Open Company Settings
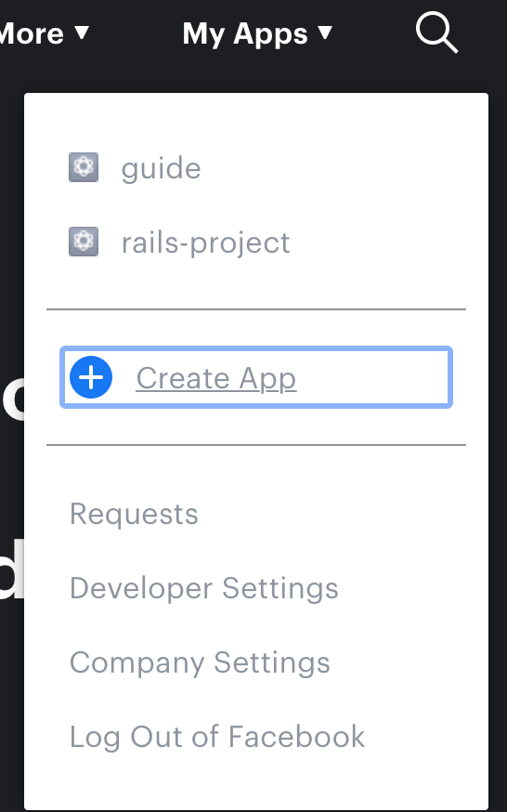The image size is (507, 812). 201,662
